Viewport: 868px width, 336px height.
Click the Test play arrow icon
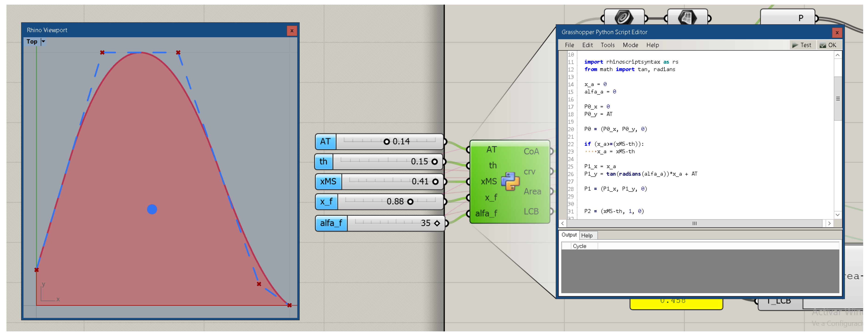(795, 45)
